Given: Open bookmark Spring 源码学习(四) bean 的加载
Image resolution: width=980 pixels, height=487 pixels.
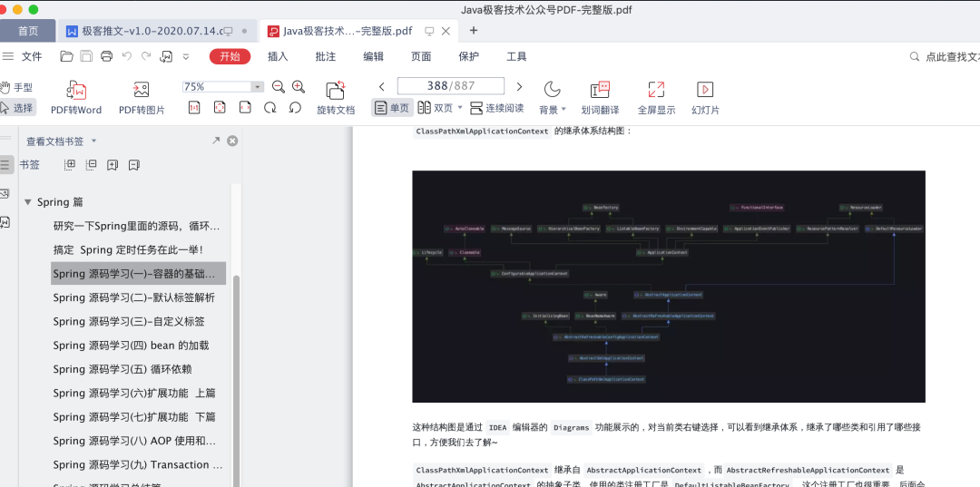Looking at the screenshot, I should pyautogui.click(x=131, y=346).
